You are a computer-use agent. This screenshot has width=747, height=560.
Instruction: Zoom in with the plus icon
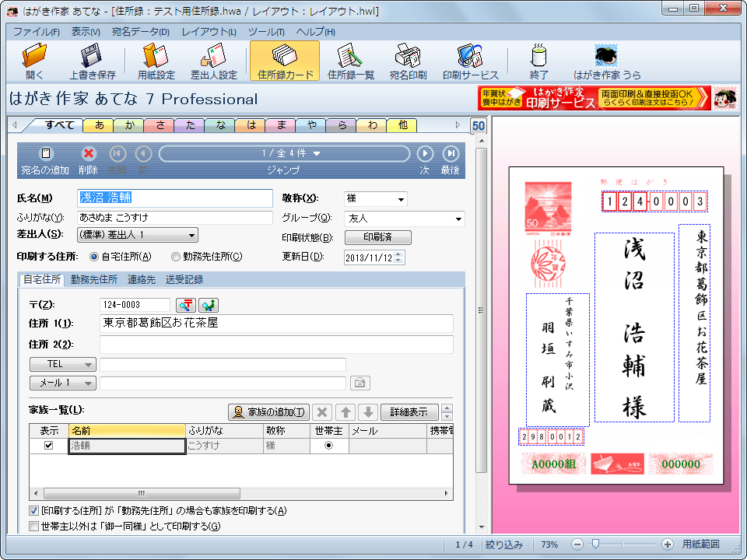point(668,544)
